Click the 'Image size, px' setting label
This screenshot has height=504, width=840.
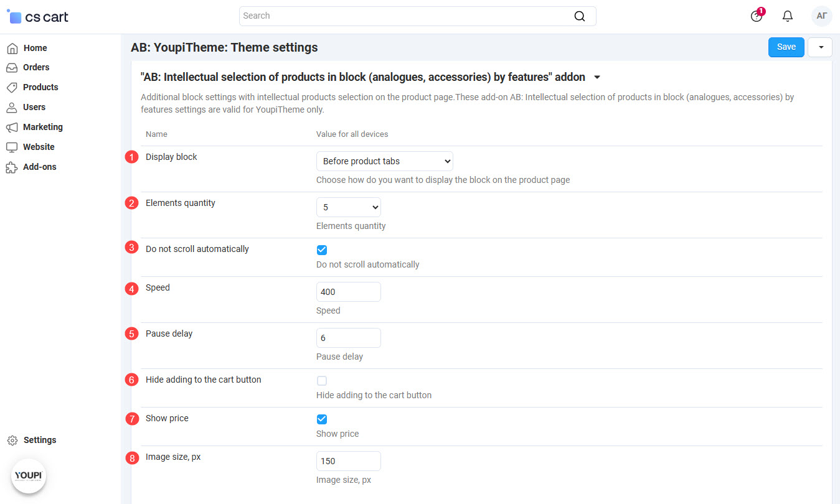pos(173,457)
